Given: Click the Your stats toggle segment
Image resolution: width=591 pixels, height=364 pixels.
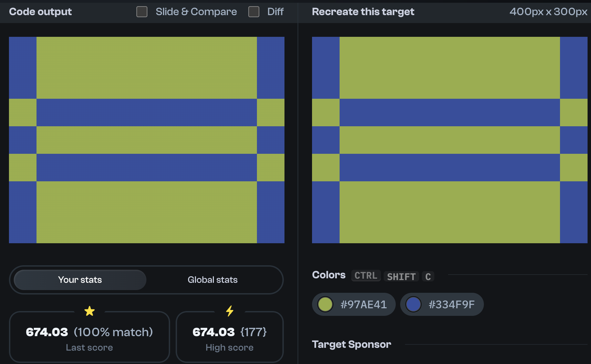Looking at the screenshot, I should [80, 280].
